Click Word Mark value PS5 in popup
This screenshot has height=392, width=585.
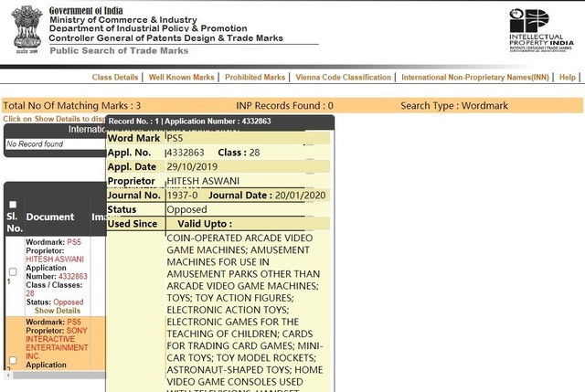coord(175,138)
